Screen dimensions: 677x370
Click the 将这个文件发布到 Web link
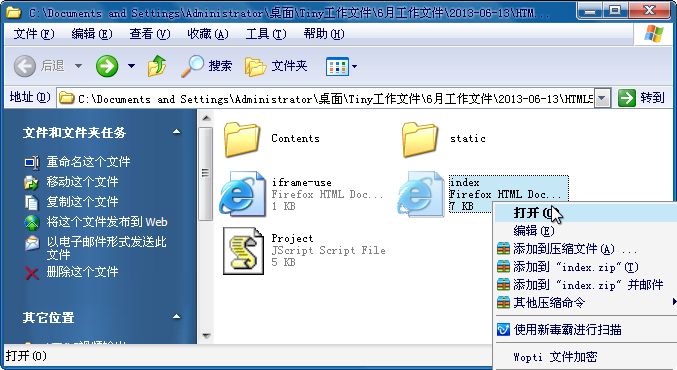(x=107, y=222)
